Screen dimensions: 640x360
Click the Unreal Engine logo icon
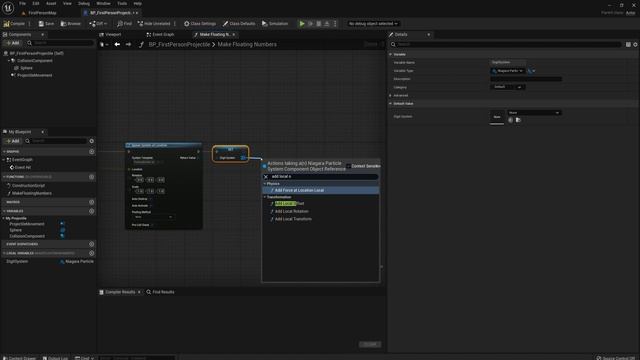tap(8, 8)
